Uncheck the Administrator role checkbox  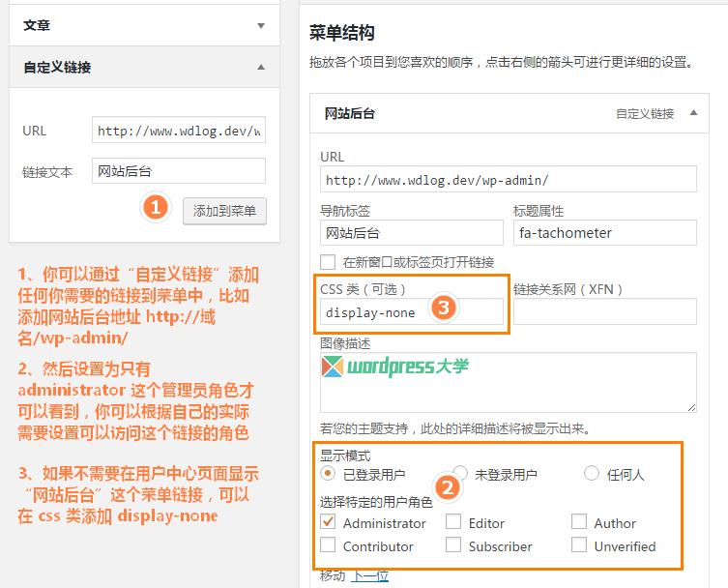pos(328,522)
